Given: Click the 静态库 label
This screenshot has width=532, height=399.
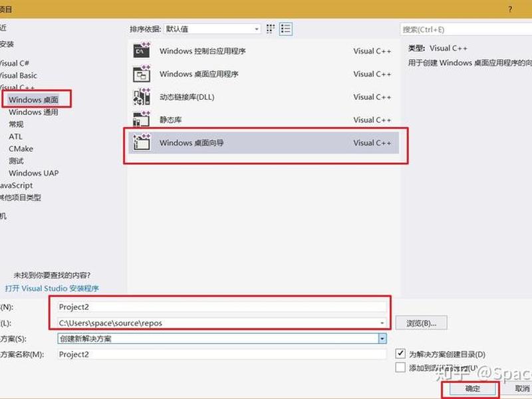Looking at the screenshot, I should click(171, 120).
